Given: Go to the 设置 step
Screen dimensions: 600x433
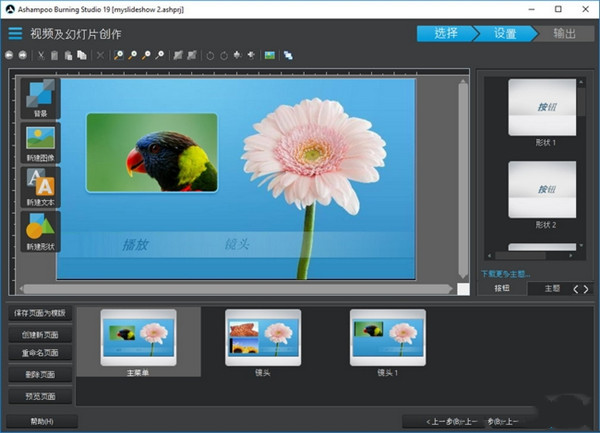Looking at the screenshot, I should pyautogui.click(x=504, y=33).
